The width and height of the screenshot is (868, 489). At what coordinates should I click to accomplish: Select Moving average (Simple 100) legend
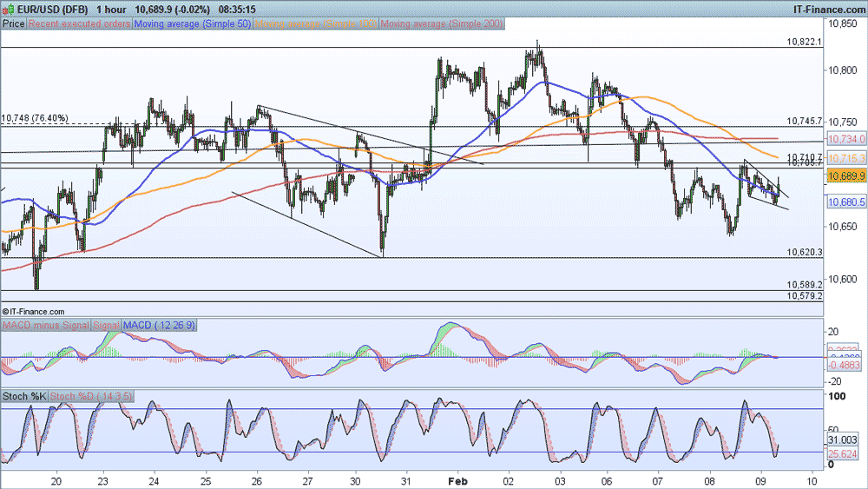[x=316, y=23]
